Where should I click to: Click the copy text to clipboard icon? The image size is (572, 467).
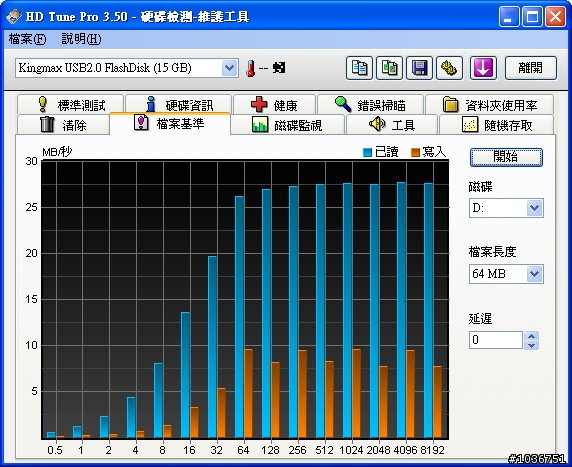click(359, 68)
